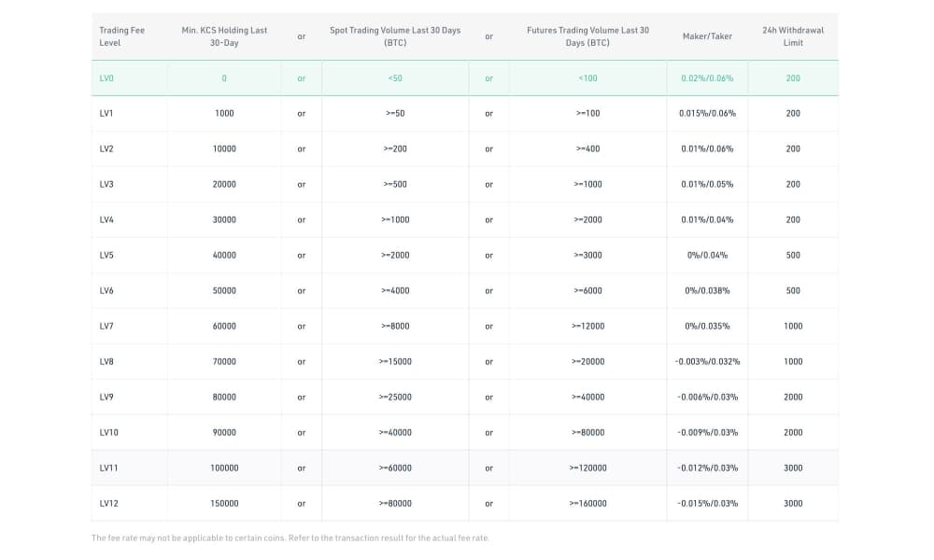
Task: Click maker/taker fee 0.02%/0.06%
Action: point(707,78)
